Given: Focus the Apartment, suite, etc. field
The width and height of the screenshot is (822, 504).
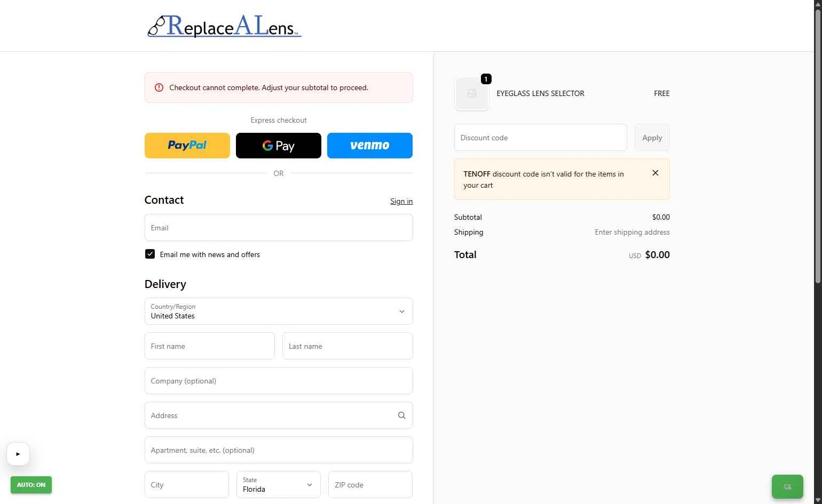Looking at the screenshot, I should [x=279, y=450].
